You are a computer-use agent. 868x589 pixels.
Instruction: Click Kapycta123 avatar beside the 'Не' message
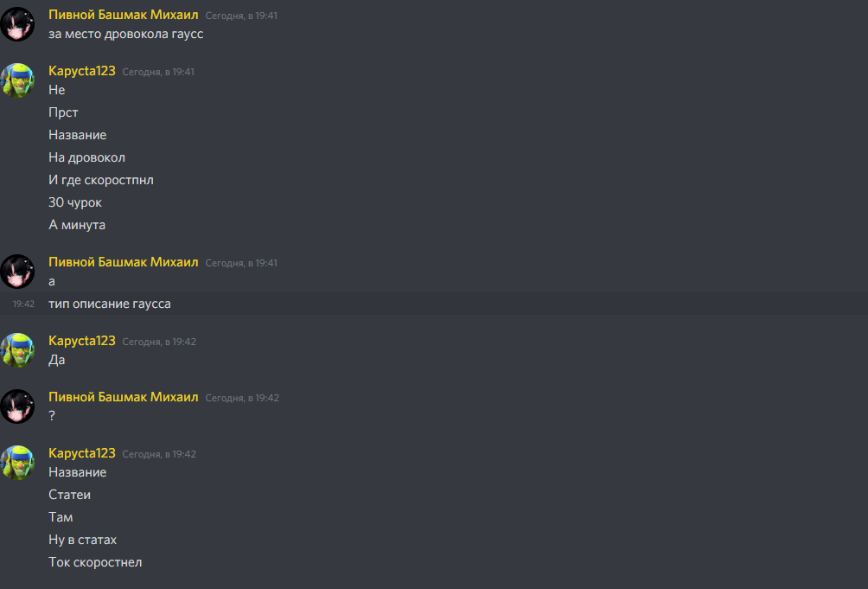17,80
